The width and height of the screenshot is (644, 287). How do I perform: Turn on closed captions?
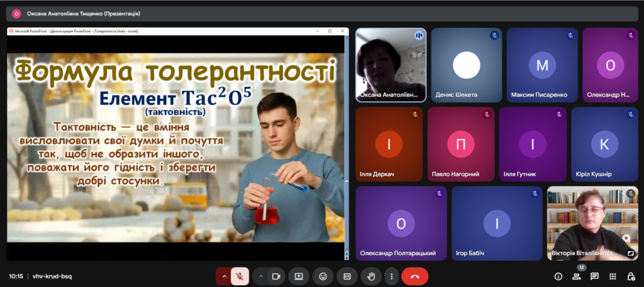point(347,276)
